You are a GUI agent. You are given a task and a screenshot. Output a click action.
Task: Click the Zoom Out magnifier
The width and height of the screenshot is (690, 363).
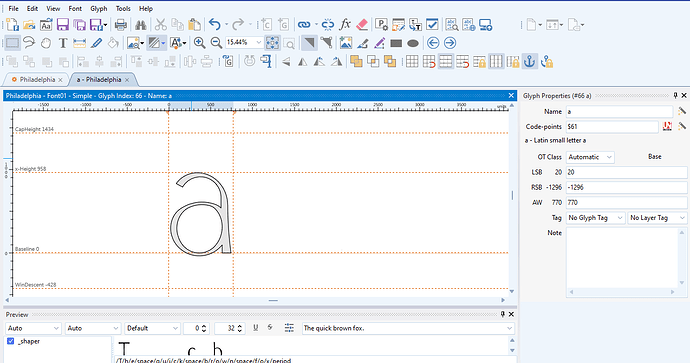point(216,43)
